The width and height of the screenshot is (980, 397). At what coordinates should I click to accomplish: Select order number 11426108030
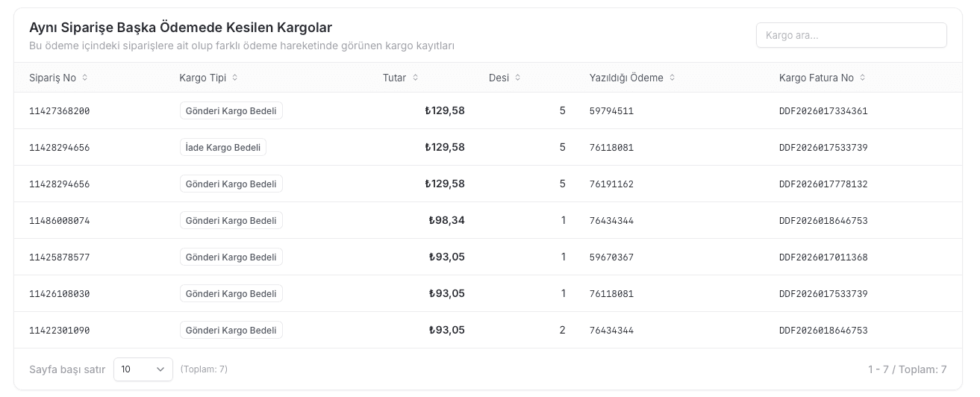tap(60, 294)
